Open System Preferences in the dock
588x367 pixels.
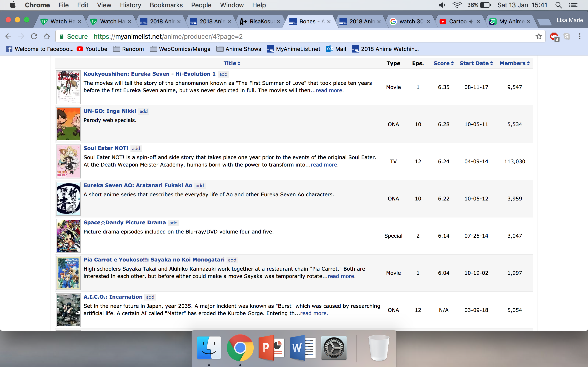tap(334, 348)
